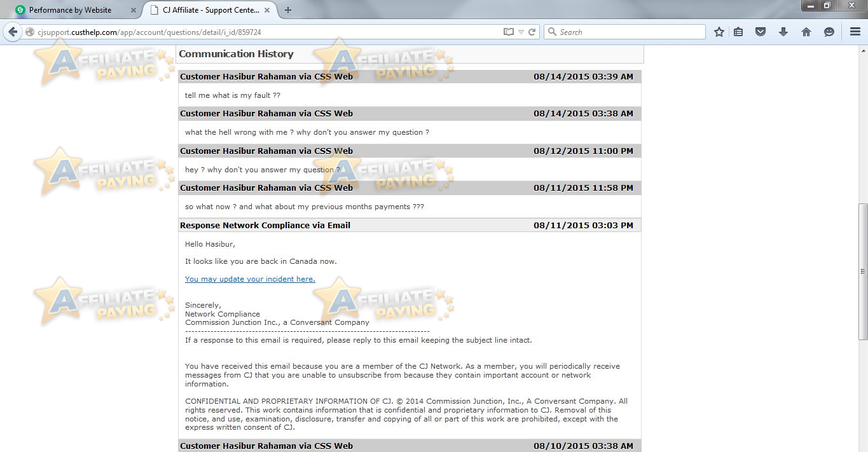Click the scrollbar up arrow
The image size is (868, 452).
point(863,50)
